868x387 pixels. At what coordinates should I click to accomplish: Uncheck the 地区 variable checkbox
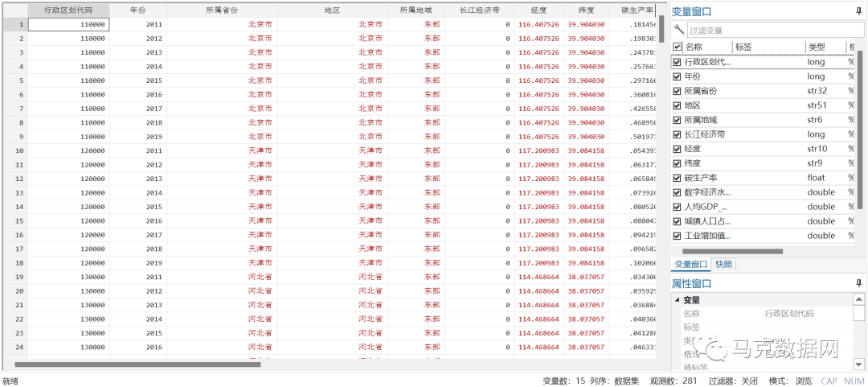(x=677, y=105)
